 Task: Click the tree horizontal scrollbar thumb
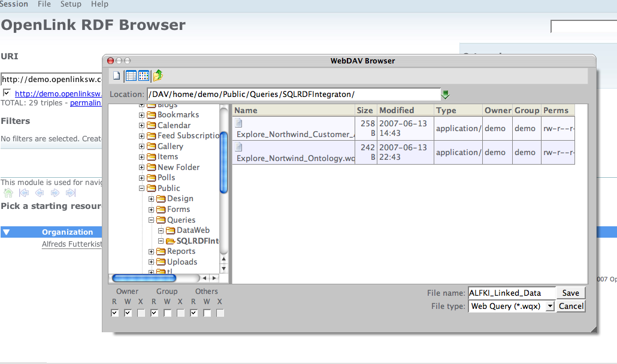(x=144, y=278)
